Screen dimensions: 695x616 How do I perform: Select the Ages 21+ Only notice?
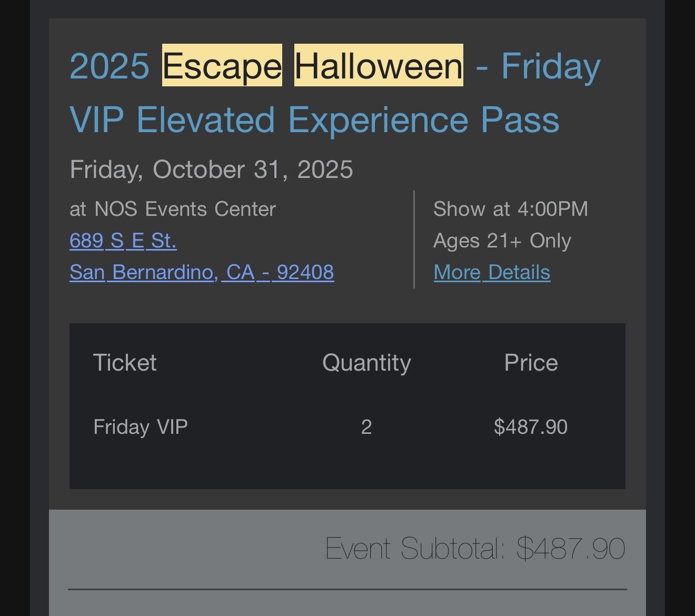point(502,240)
